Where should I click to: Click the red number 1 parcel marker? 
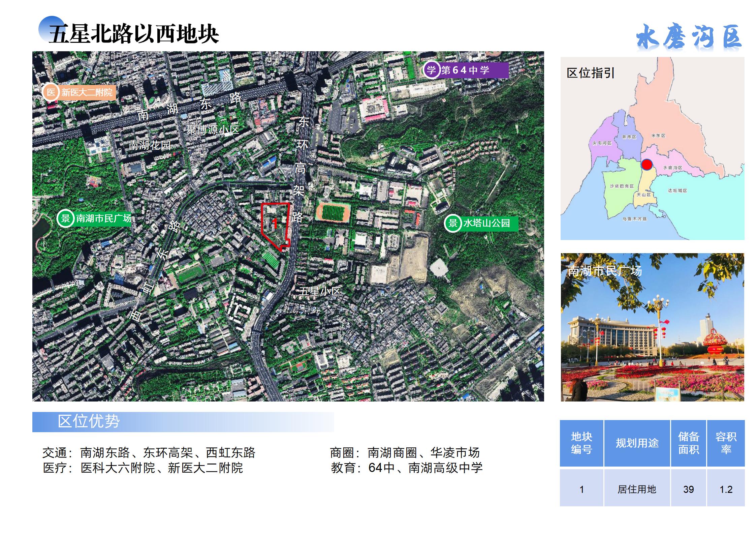pos(275,223)
